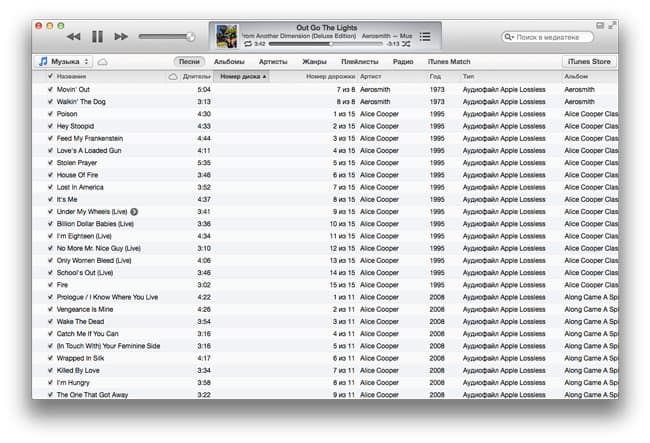Enter full screen mode icon

point(611,26)
